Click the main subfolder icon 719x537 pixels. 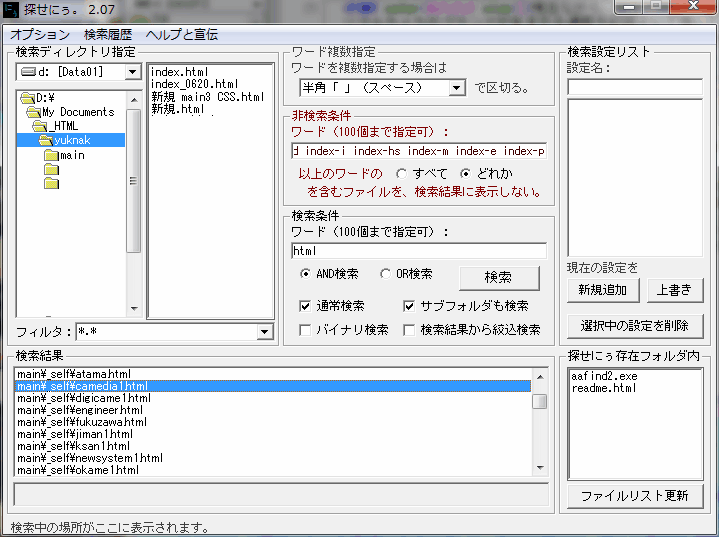pos(51,155)
